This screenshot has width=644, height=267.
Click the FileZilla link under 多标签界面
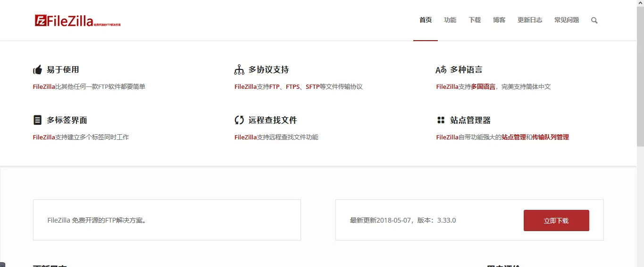(x=44, y=138)
